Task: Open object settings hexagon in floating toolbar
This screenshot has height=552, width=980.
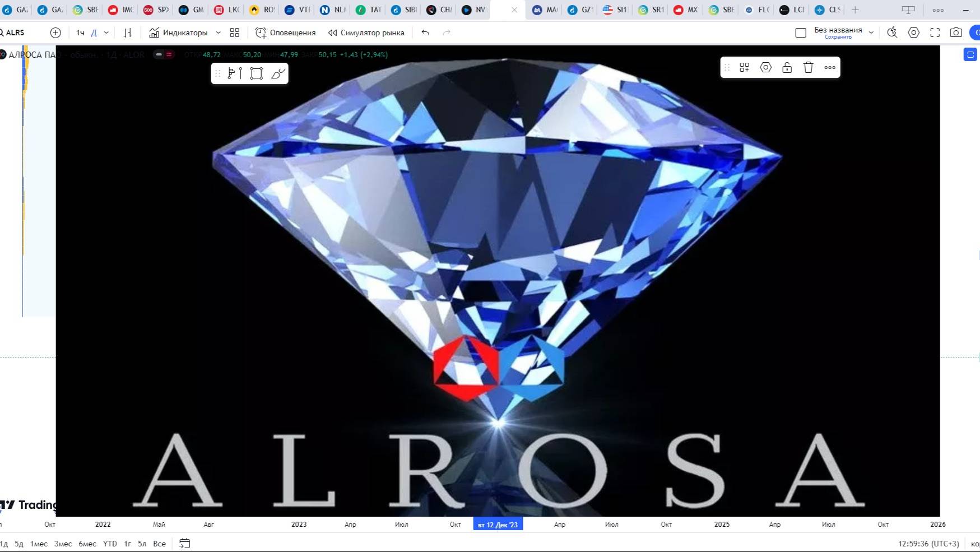Action: click(765, 67)
